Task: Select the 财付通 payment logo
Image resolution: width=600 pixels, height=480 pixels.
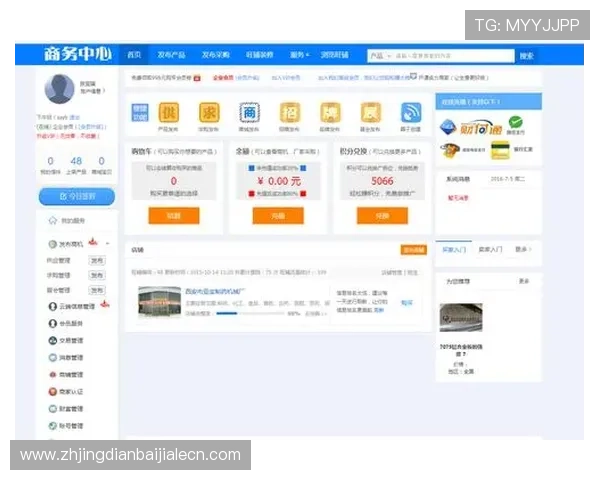Action: (481, 128)
